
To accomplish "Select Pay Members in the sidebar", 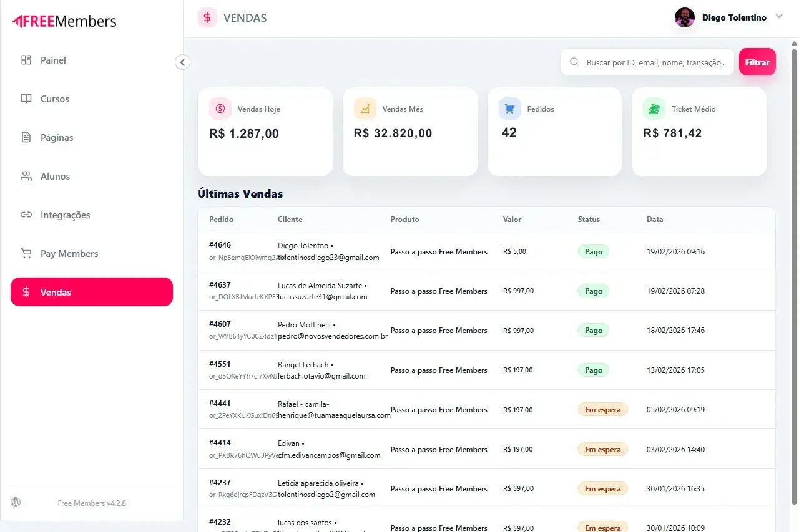I will [x=69, y=254].
